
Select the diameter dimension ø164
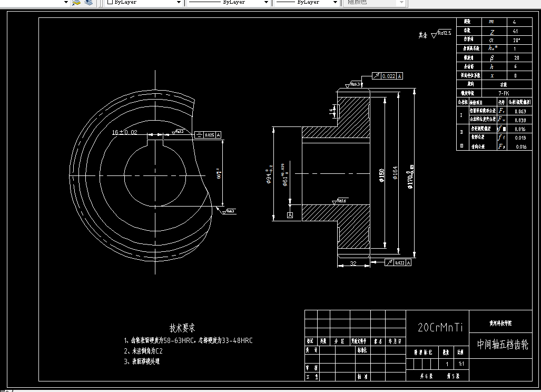tap(395, 172)
